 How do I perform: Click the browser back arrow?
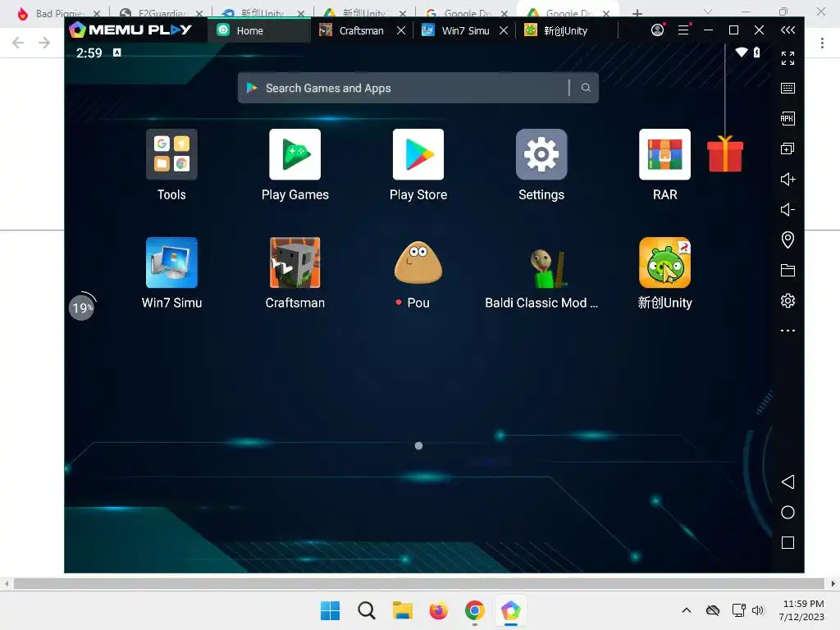[x=18, y=43]
